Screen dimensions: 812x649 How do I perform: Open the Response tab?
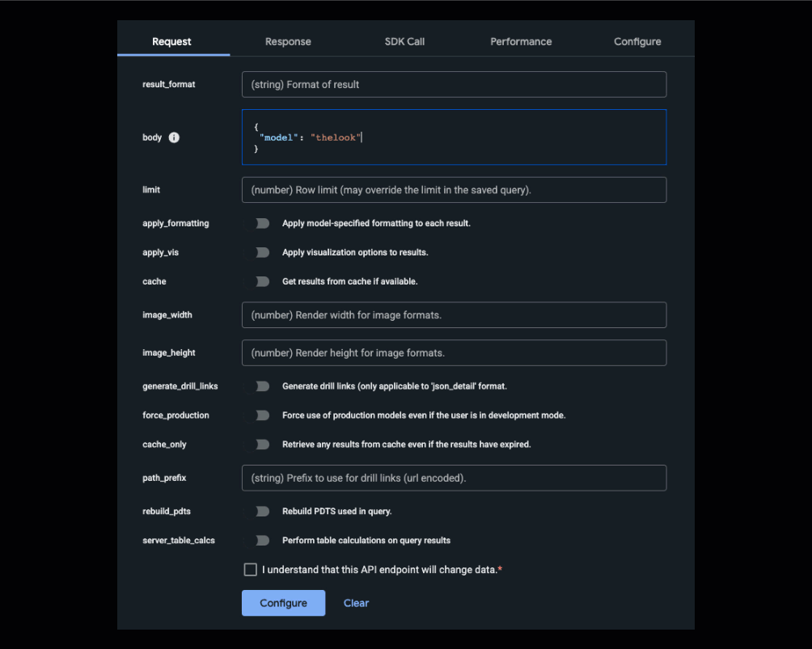[x=288, y=41]
